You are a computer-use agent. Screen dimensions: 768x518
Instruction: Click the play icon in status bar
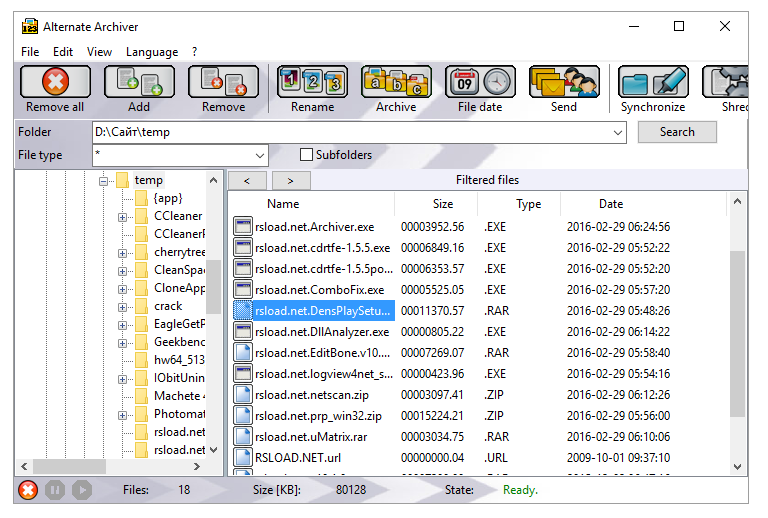tap(82, 490)
